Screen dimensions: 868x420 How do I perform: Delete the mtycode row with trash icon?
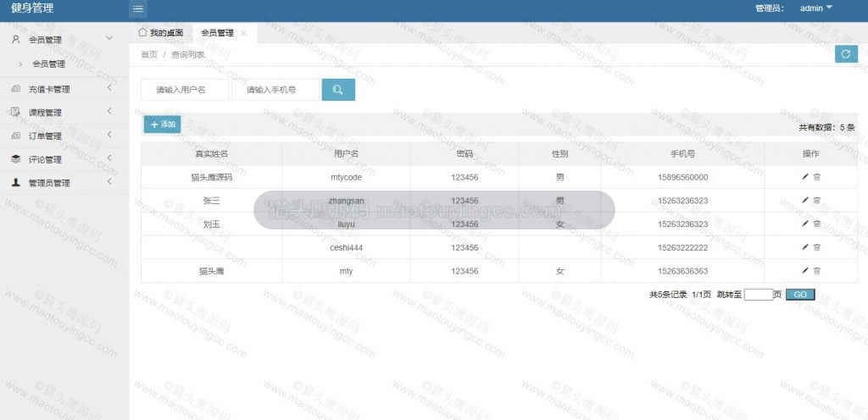point(817,177)
